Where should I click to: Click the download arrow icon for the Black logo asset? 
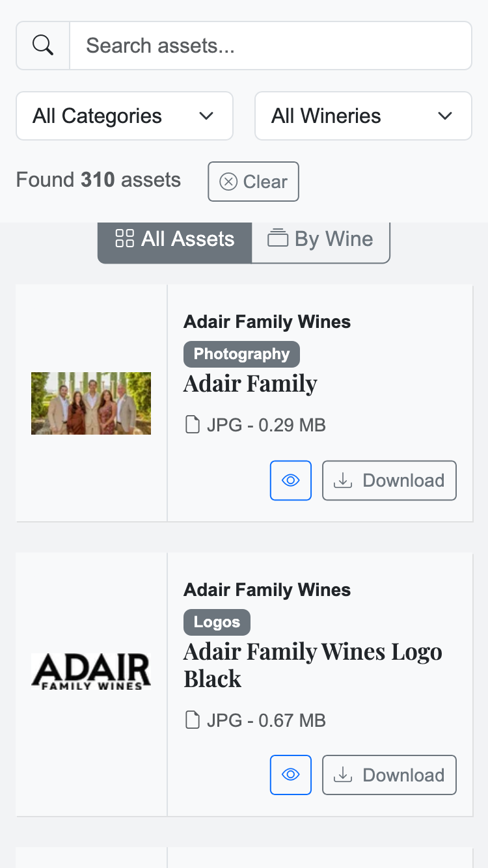pos(343,774)
